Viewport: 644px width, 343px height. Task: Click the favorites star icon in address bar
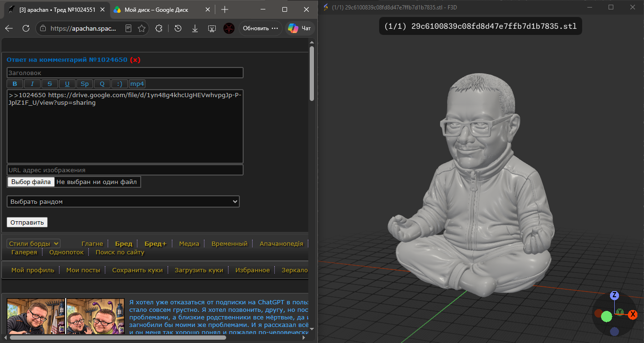tap(142, 28)
